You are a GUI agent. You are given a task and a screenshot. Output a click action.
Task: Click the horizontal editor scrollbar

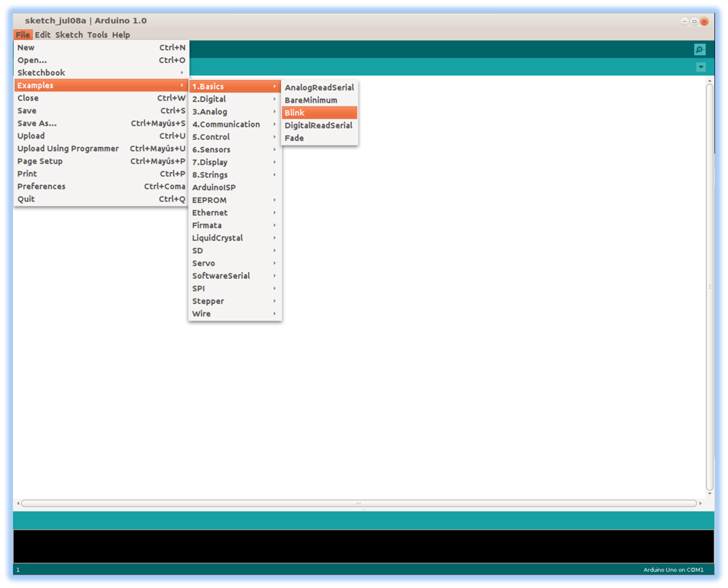[358, 503]
